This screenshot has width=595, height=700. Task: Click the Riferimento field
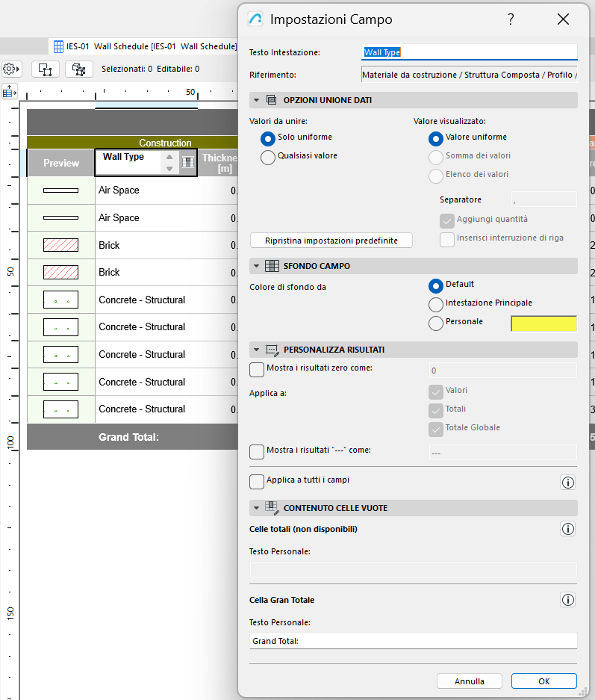coord(470,75)
